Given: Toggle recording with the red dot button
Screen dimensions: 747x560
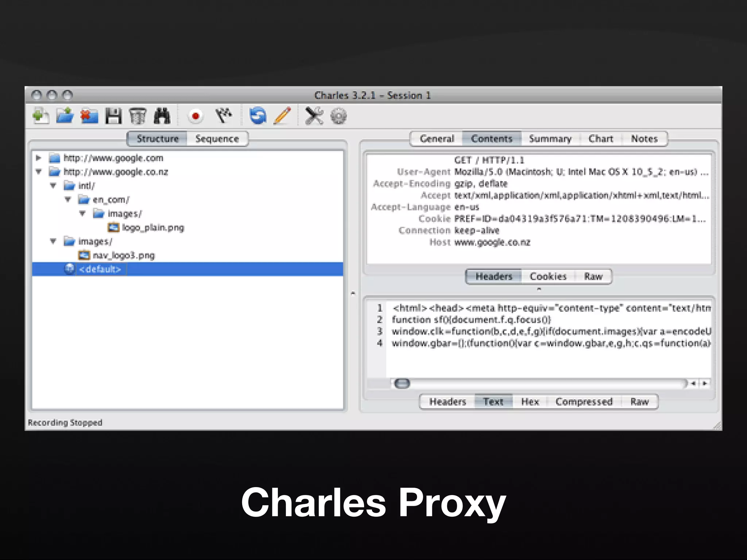Looking at the screenshot, I should pos(196,116).
